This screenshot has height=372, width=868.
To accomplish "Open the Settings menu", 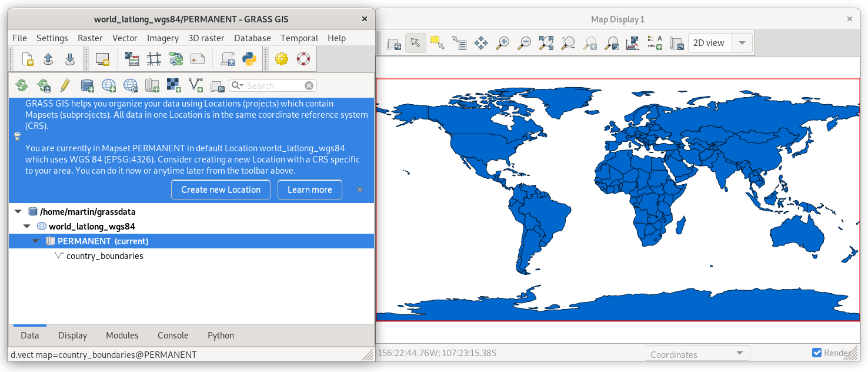I will [52, 38].
